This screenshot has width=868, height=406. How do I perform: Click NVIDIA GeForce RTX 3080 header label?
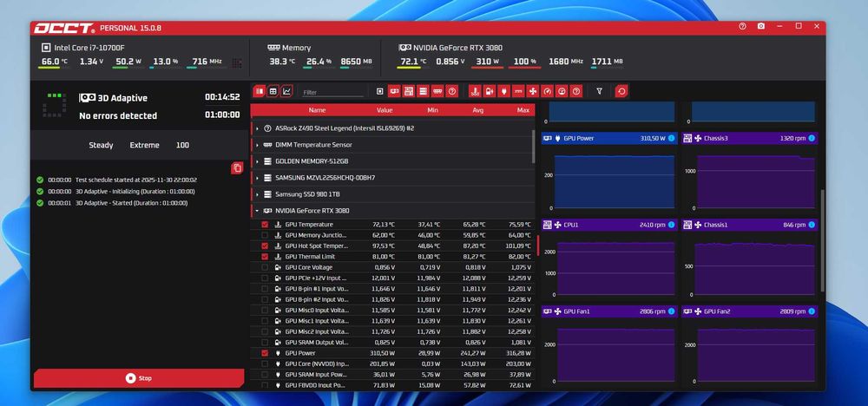457,48
